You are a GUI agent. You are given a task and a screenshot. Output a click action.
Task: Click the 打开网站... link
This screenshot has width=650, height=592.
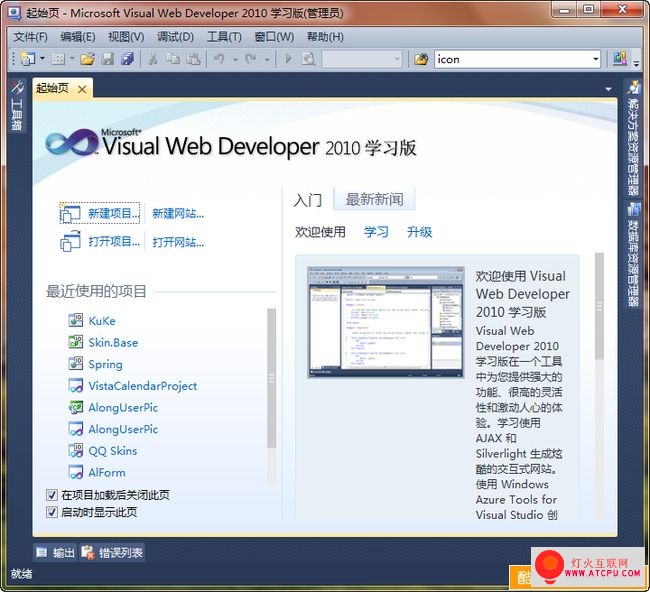pos(178,242)
